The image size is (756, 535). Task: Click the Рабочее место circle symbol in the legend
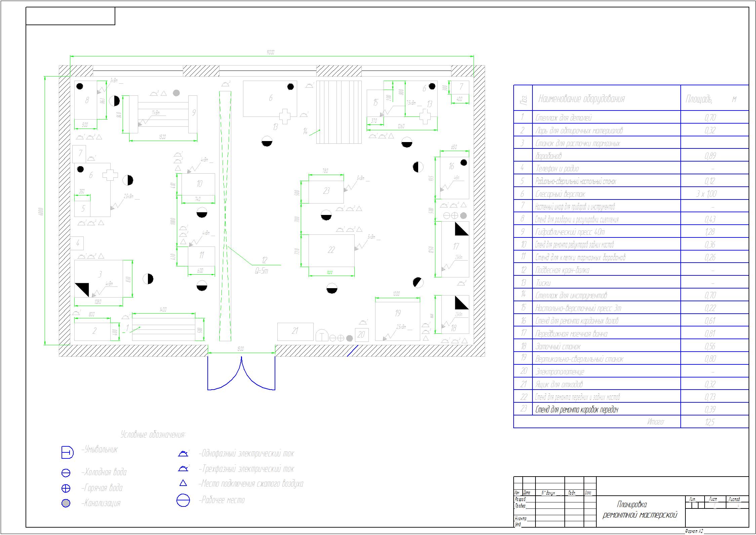[183, 500]
